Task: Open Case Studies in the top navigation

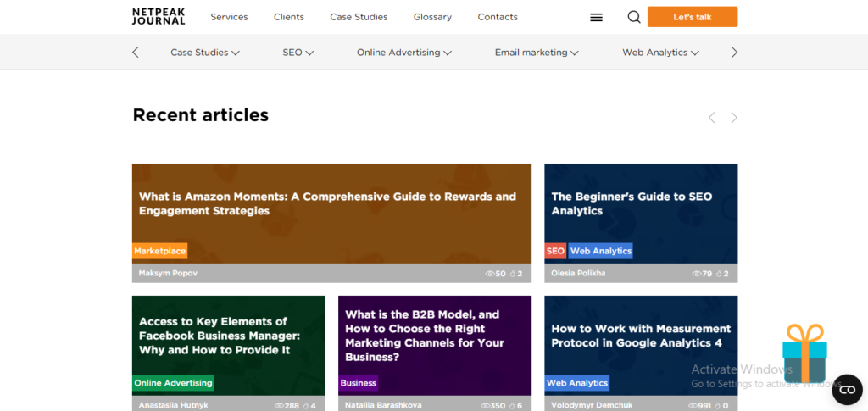Action: pos(359,17)
